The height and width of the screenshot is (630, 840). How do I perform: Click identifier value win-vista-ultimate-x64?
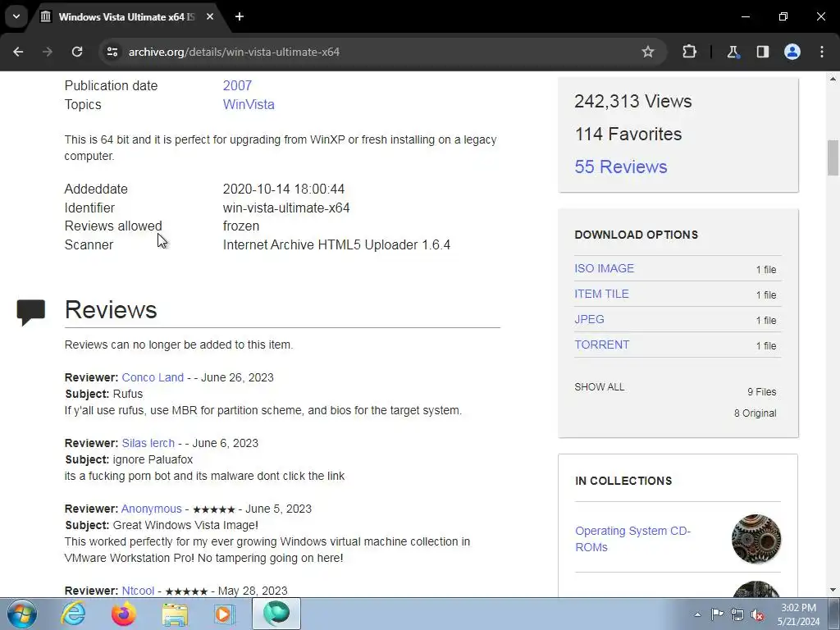[x=286, y=208]
